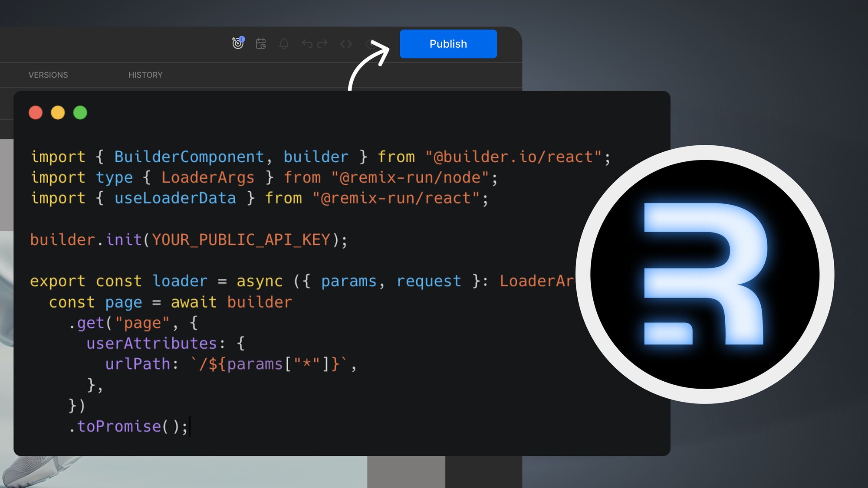
Task: Click YOUR_PUBLIC_API_KEY in builder.init call
Action: (241, 240)
